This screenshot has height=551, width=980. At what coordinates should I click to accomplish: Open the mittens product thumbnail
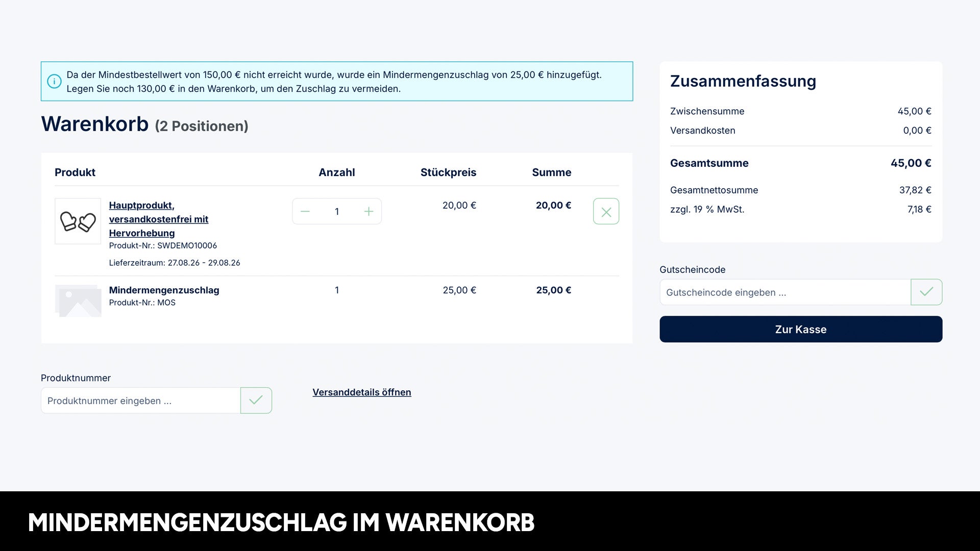[x=78, y=221]
